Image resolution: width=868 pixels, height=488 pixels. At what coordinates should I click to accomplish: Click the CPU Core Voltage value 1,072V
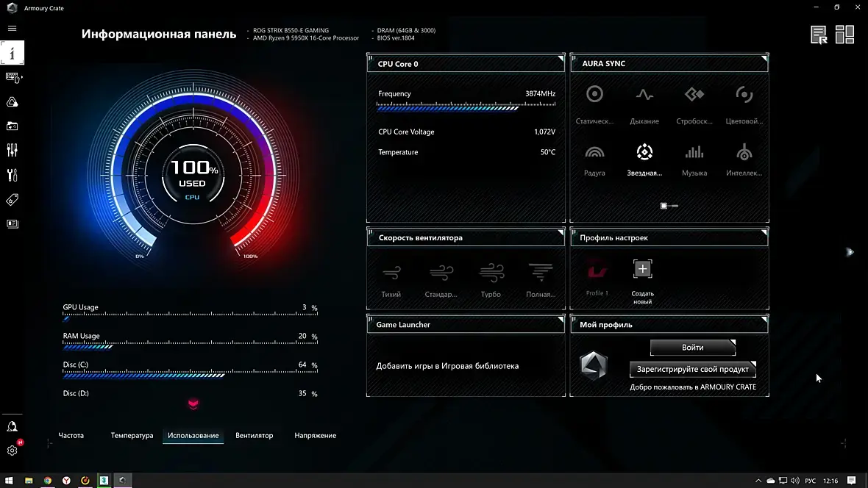click(x=545, y=132)
